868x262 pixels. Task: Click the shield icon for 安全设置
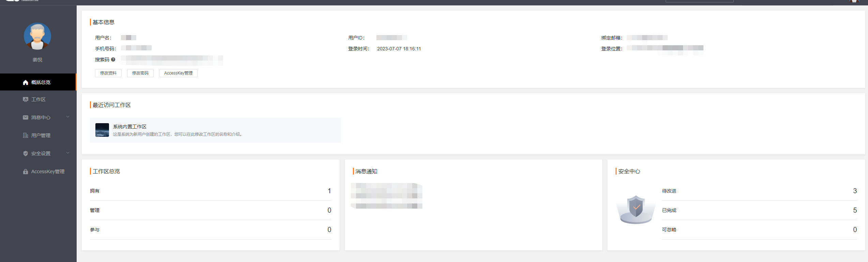click(26, 153)
